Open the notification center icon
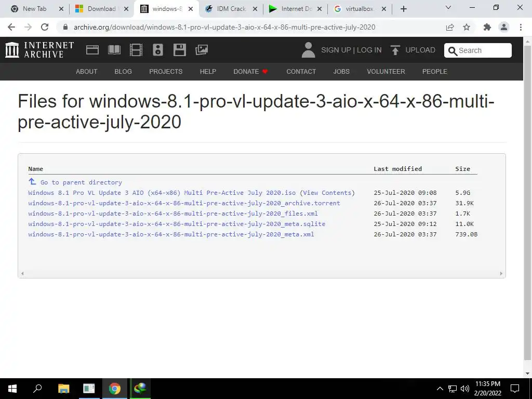Screen dimensions: 532x399 click(x=515, y=389)
